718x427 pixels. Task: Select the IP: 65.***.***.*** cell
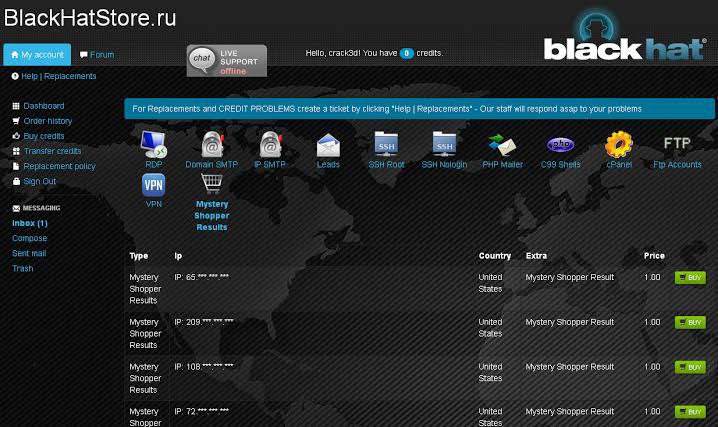point(201,277)
